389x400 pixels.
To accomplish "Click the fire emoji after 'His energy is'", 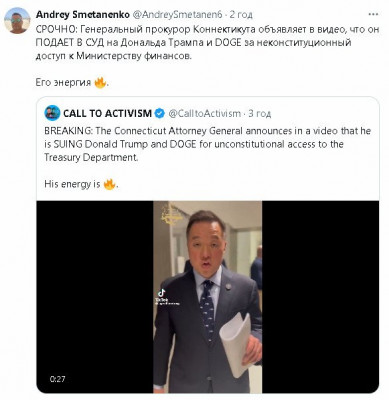I will (x=109, y=184).
